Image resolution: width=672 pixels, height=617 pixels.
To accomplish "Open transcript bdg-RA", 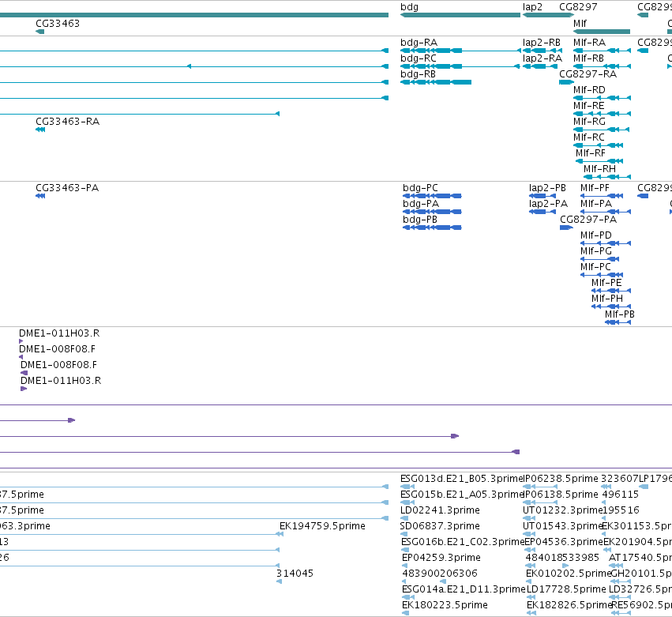I will [419, 43].
